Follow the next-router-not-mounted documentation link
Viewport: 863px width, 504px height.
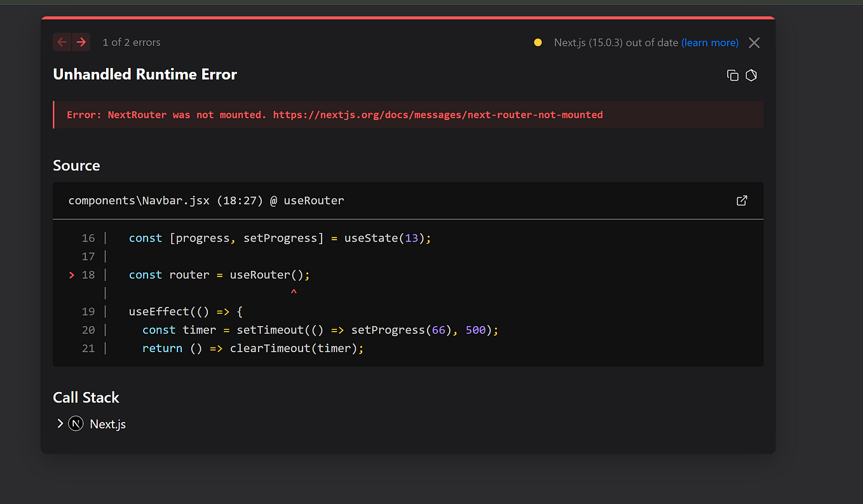click(438, 114)
